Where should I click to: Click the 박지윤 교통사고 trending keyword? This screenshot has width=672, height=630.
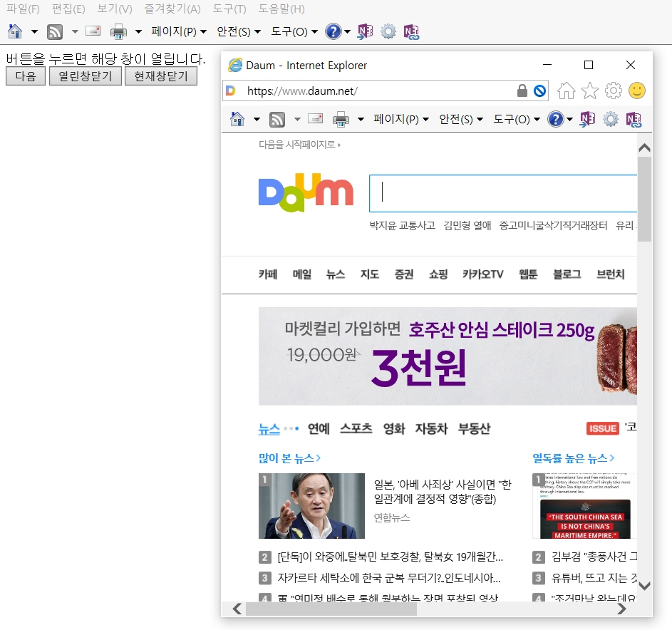coord(403,225)
